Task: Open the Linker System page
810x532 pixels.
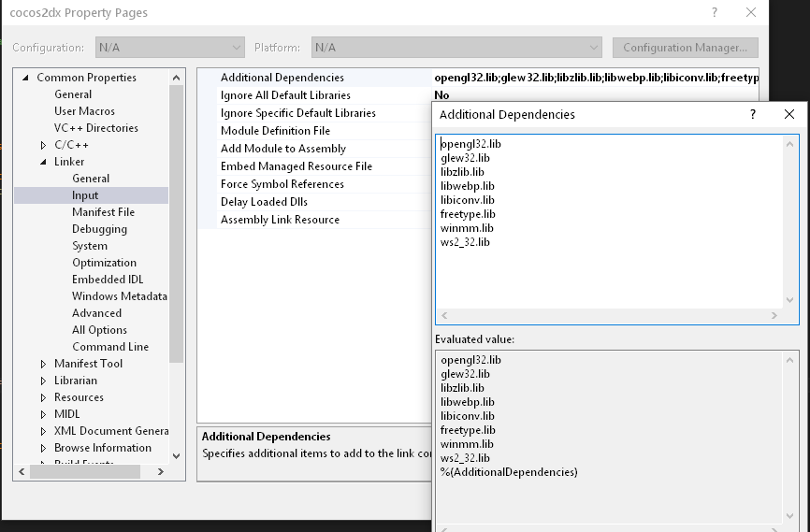Action: pos(90,246)
